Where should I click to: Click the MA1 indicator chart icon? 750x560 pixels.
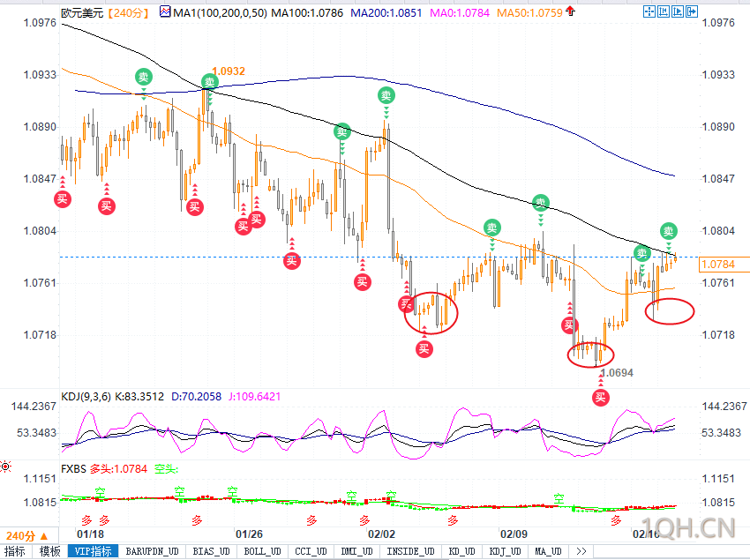click(x=165, y=11)
